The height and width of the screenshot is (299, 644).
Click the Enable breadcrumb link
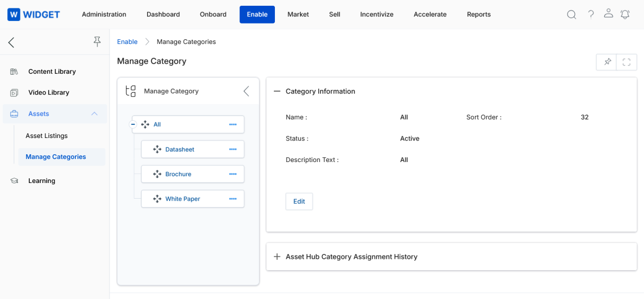tap(127, 42)
